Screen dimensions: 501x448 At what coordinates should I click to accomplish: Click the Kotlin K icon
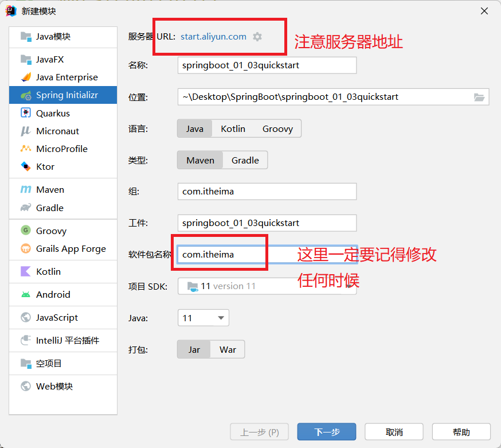[x=26, y=271]
